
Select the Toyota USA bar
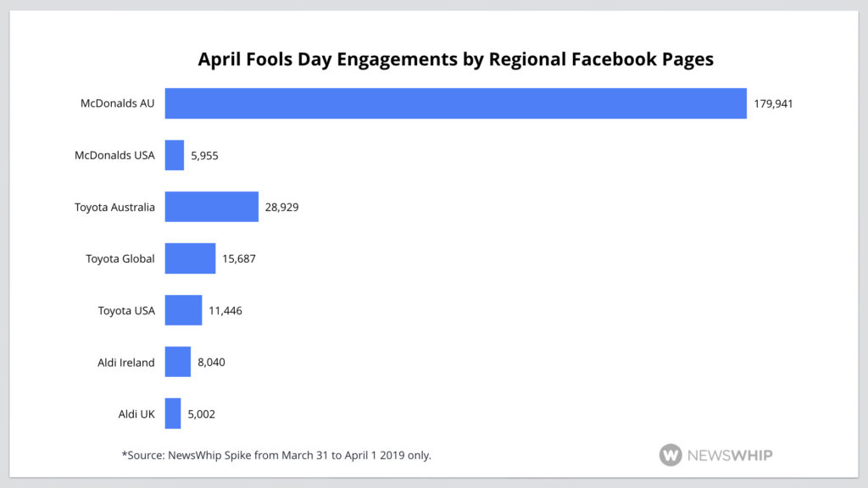tap(183, 310)
